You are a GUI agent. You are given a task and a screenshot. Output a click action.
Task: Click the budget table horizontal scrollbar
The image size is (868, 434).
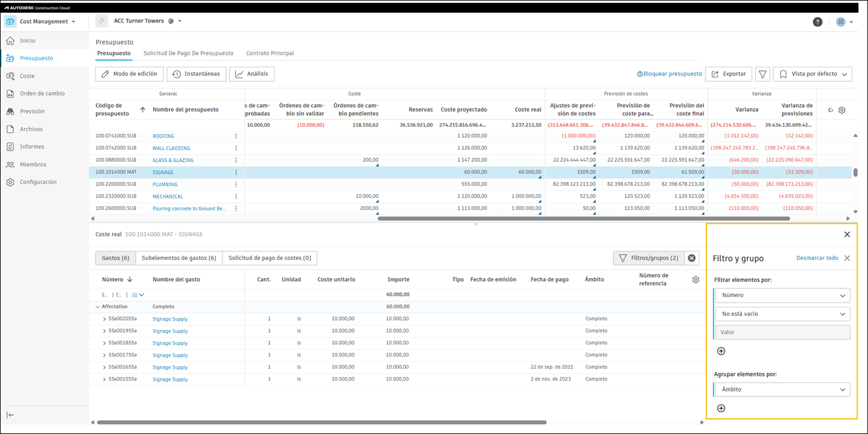coord(583,218)
